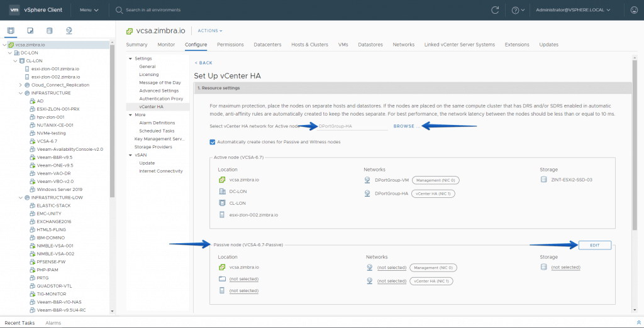Screen dimensions: 644x328
Task: Collapse the Settings section in Configure
Action: [131, 58]
